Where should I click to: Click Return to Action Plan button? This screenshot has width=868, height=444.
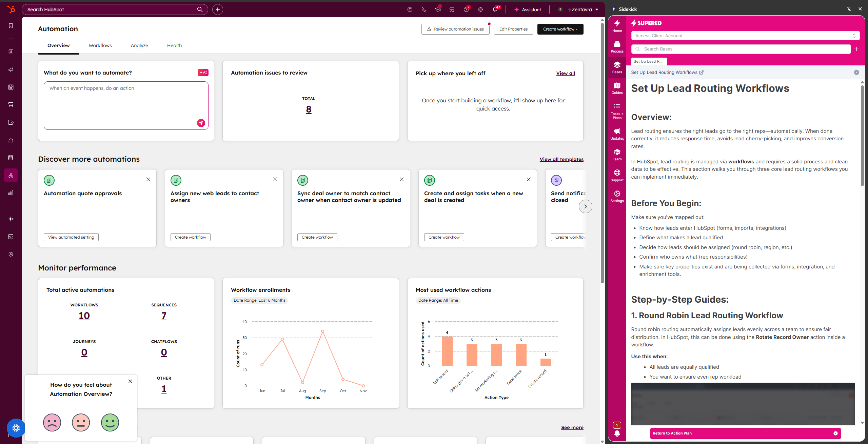(745, 433)
